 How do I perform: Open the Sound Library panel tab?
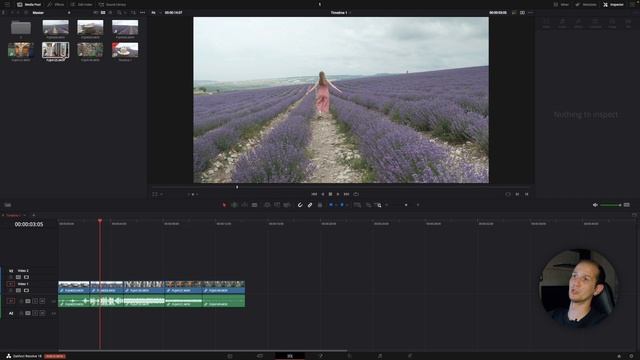pyautogui.click(x=112, y=4)
